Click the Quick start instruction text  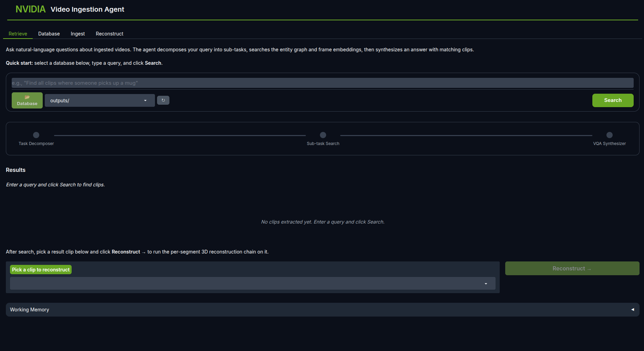(x=84, y=63)
